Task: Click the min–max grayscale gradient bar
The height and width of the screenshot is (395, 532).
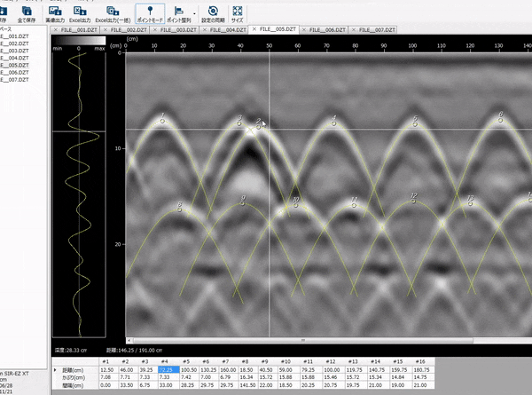Action: [x=79, y=40]
